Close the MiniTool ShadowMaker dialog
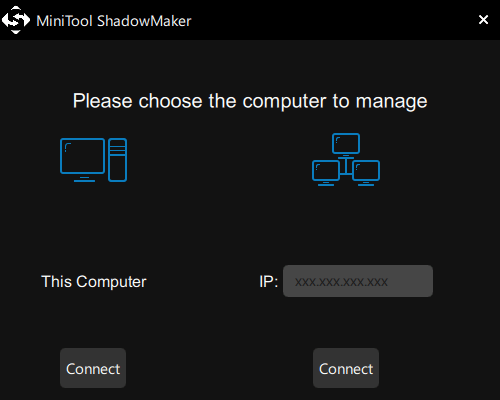 pyautogui.click(x=483, y=20)
